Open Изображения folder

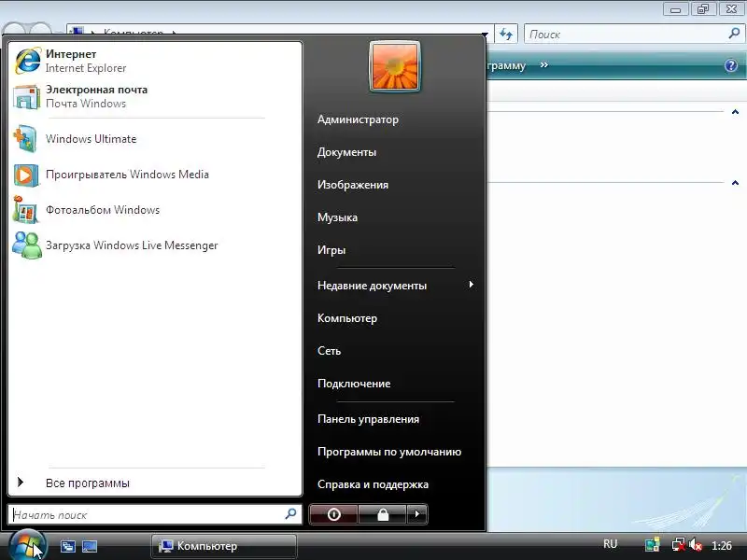click(x=353, y=185)
